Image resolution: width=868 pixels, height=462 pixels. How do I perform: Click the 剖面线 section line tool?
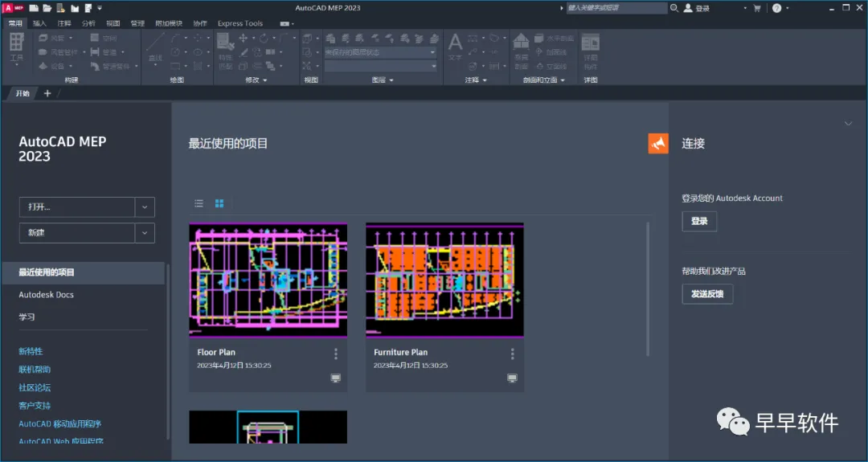[x=551, y=52]
